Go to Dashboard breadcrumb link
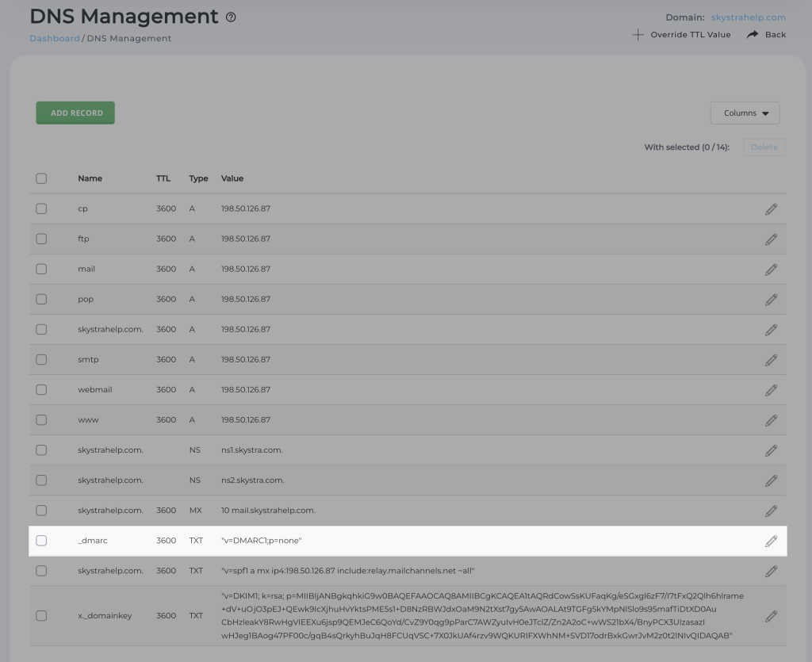The image size is (812, 662). tap(55, 38)
